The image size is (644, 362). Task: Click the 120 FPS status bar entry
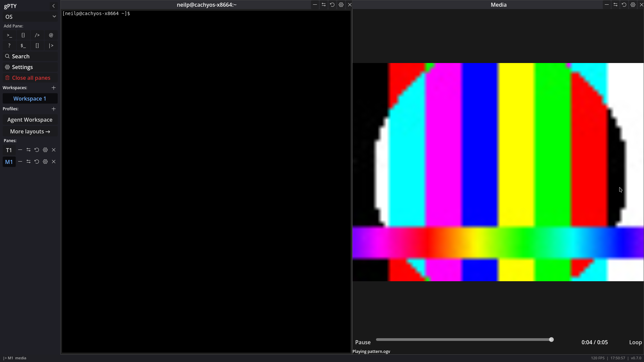[598, 358]
